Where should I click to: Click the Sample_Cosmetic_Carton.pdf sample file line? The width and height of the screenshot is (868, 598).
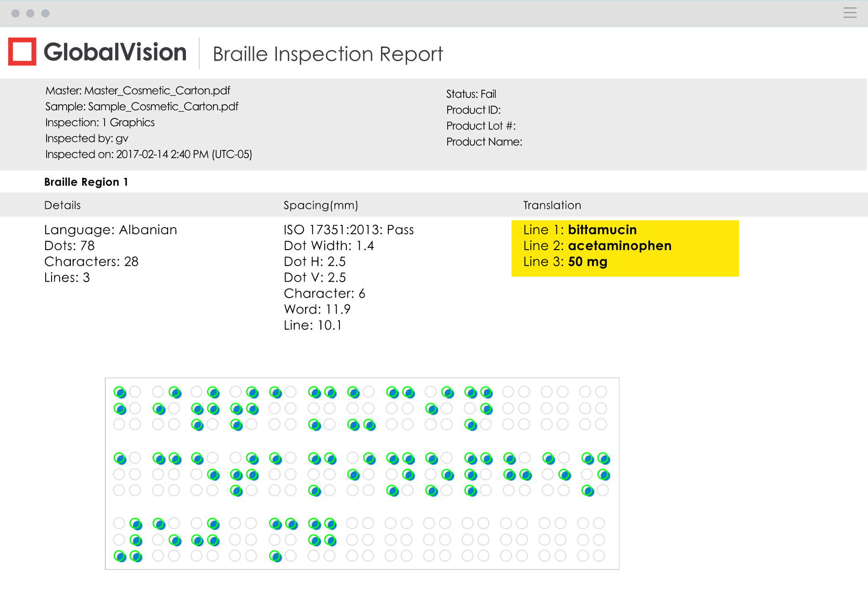coord(142,107)
